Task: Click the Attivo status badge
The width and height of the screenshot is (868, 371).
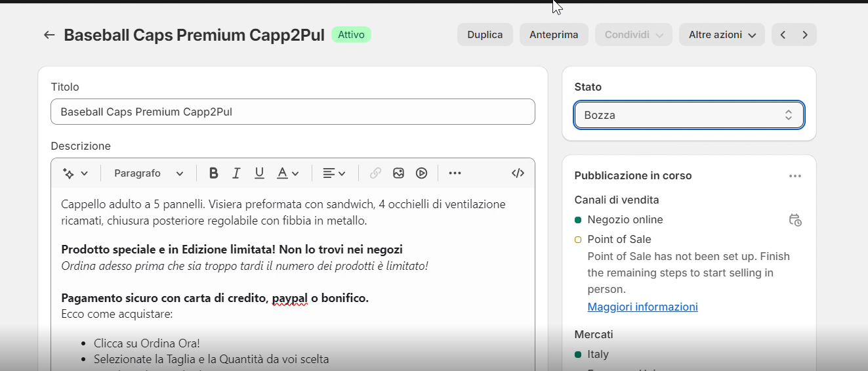Action: pos(351,35)
